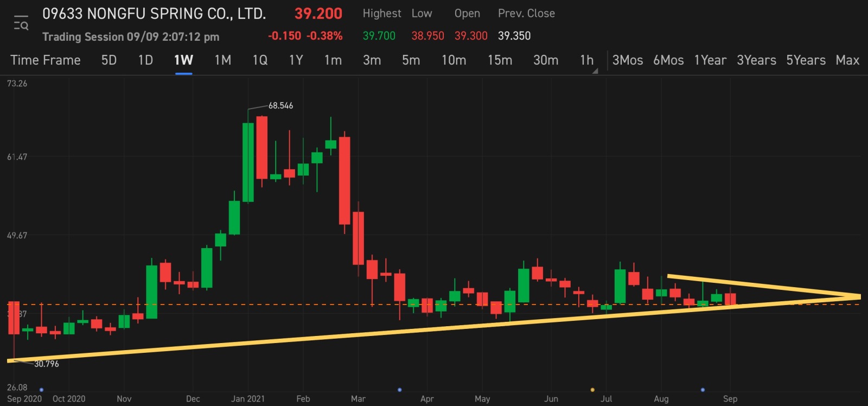Click the current price 39.200

point(318,14)
